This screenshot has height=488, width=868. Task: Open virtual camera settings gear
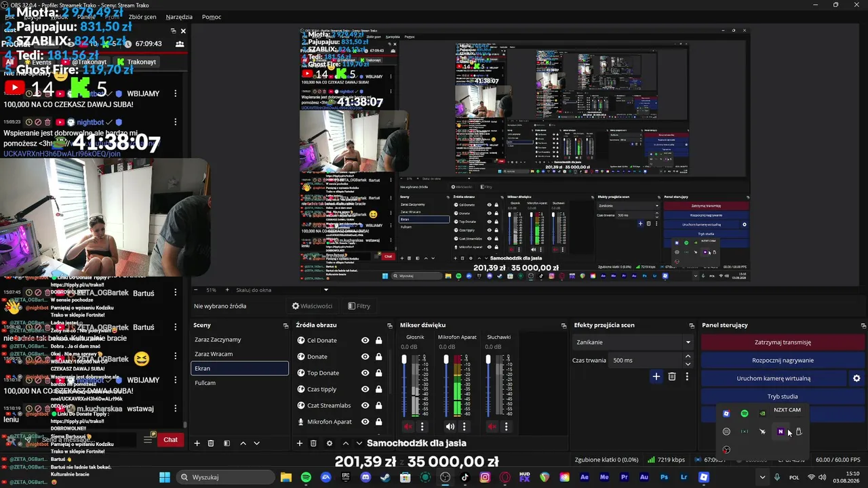[856, 378]
